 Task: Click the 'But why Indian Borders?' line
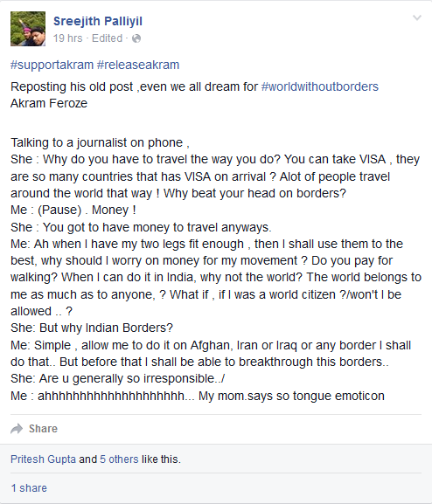tap(92, 328)
